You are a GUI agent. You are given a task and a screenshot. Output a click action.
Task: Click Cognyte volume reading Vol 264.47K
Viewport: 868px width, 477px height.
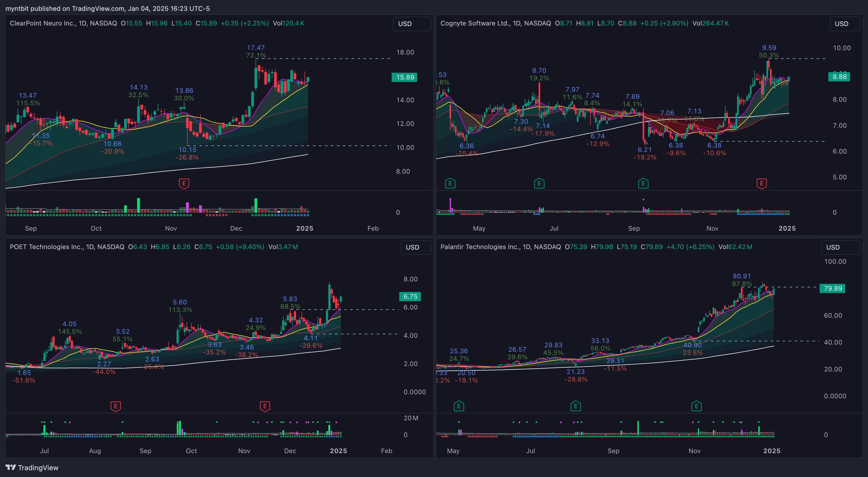coord(711,23)
